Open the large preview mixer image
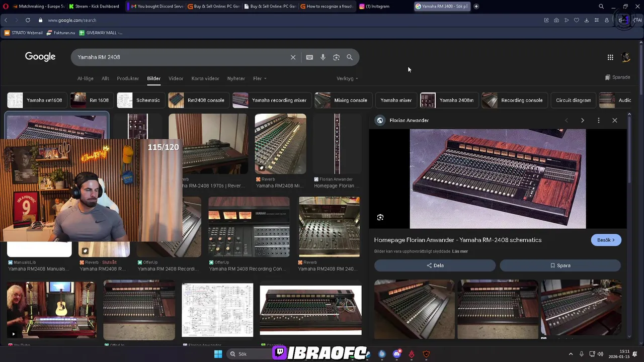This screenshot has width=644, height=362. point(498,179)
